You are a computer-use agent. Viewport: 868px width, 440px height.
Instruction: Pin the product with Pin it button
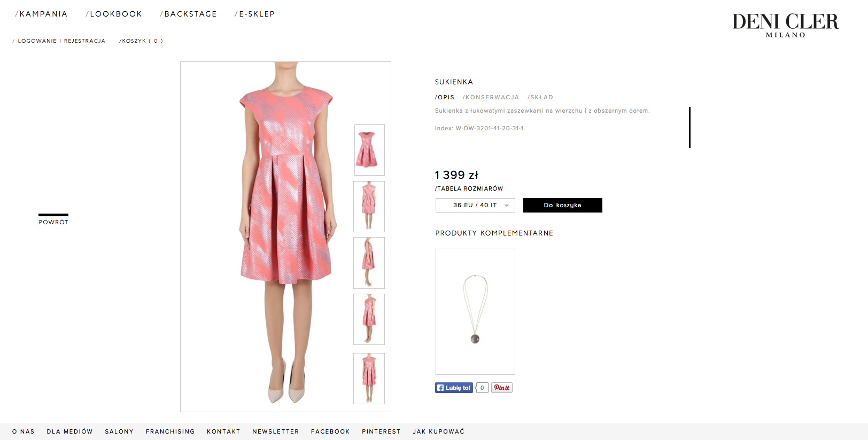(502, 388)
